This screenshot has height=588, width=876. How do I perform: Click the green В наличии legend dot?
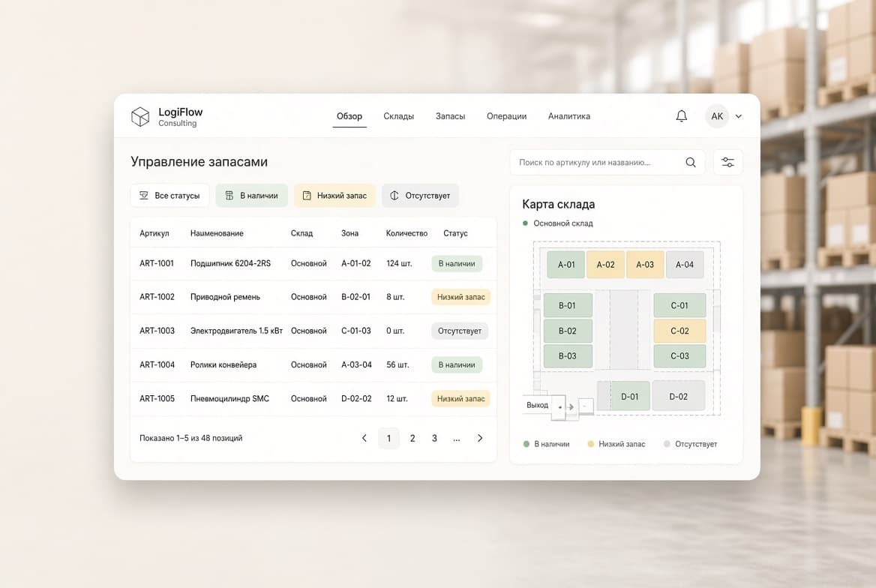pyautogui.click(x=526, y=444)
